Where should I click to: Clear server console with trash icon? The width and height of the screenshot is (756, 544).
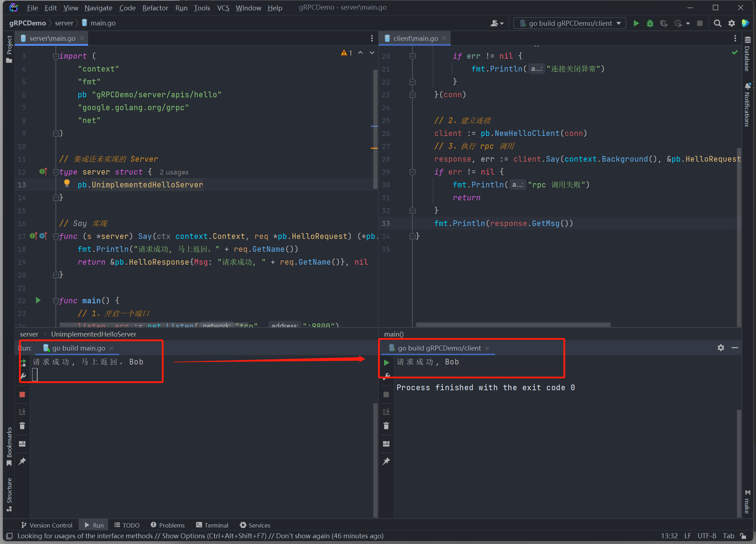(x=22, y=426)
